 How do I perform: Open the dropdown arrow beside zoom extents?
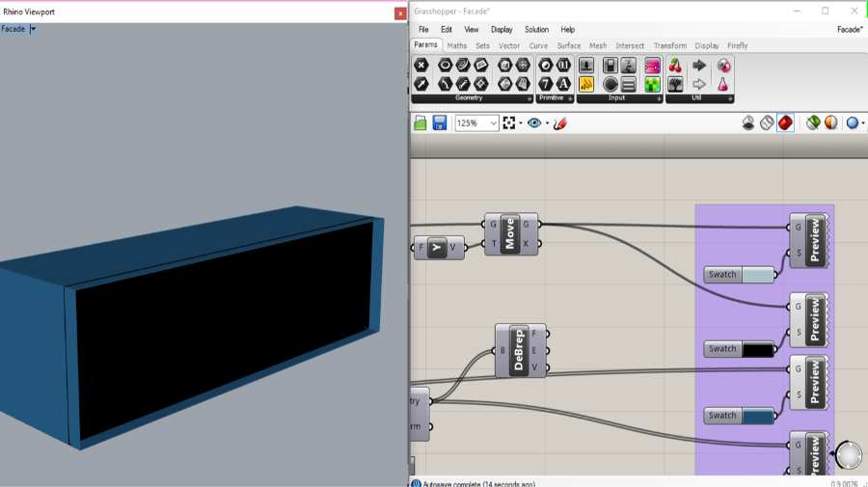click(x=521, y=123)
